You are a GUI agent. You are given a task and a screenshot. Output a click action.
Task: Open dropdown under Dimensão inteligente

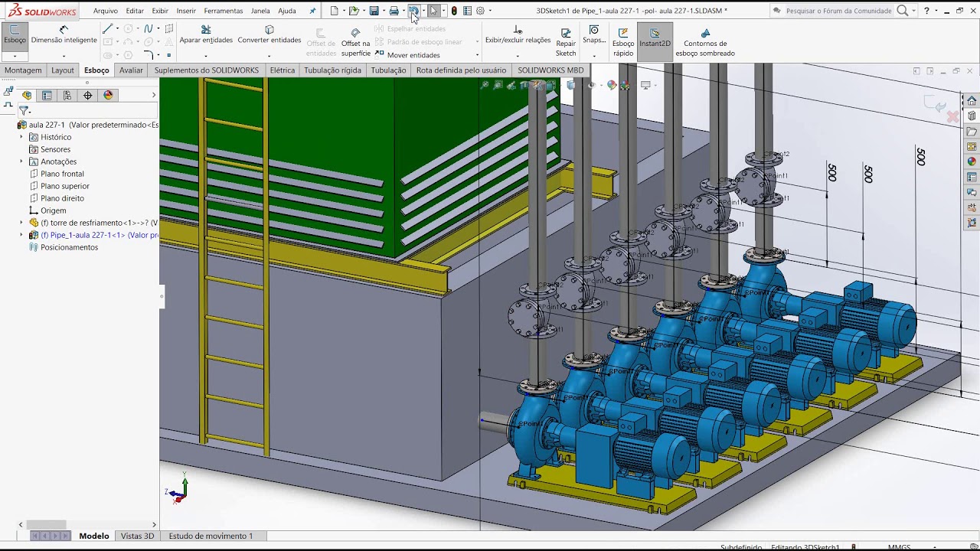64,56
